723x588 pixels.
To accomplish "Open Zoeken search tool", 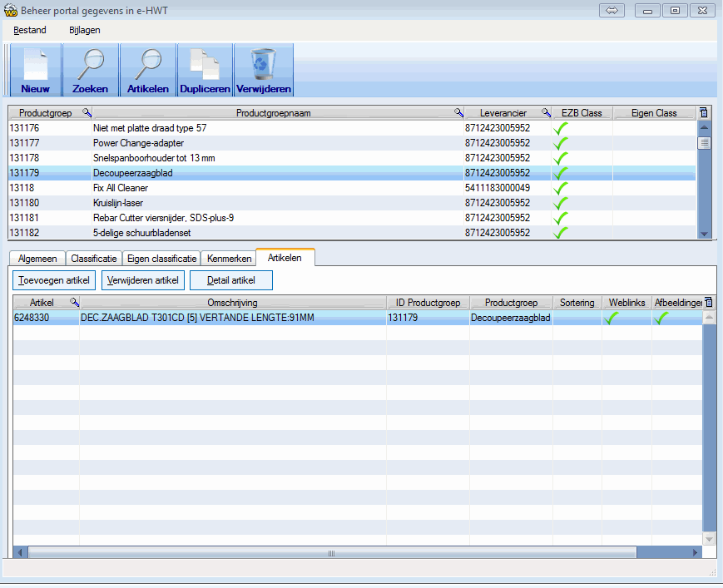I will click(91, 70).
